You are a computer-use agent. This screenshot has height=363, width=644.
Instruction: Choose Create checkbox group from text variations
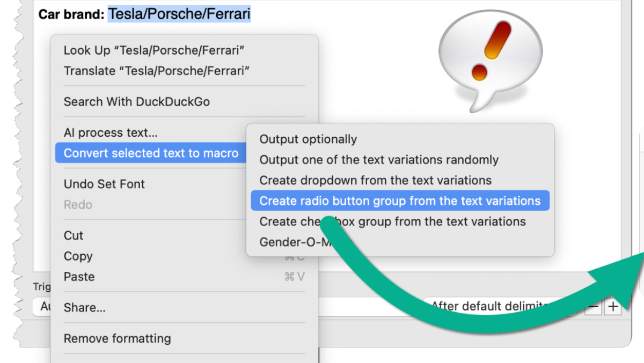pos(392,221)
